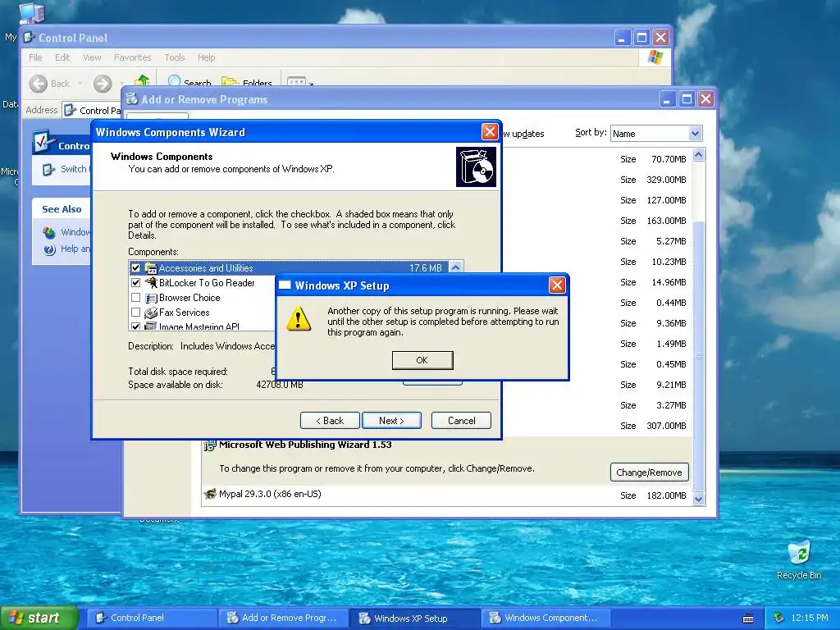840x630 pixels.
Task: Click the tray icon beside the clock
Action: pyautogui.click(x=779, y=619)
